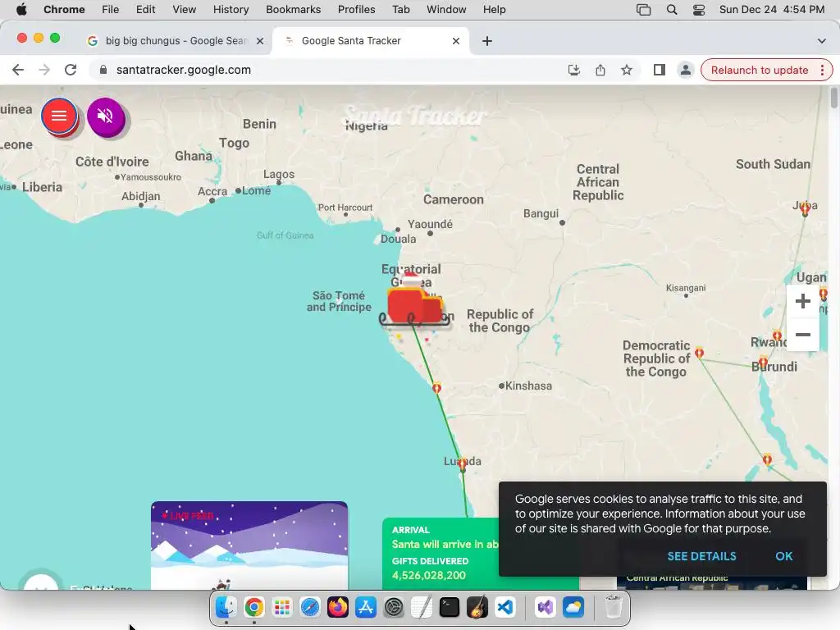Open Spotlight search in menu bar
This screenshot has height=630, width=840.
click(x=671, y=10)
